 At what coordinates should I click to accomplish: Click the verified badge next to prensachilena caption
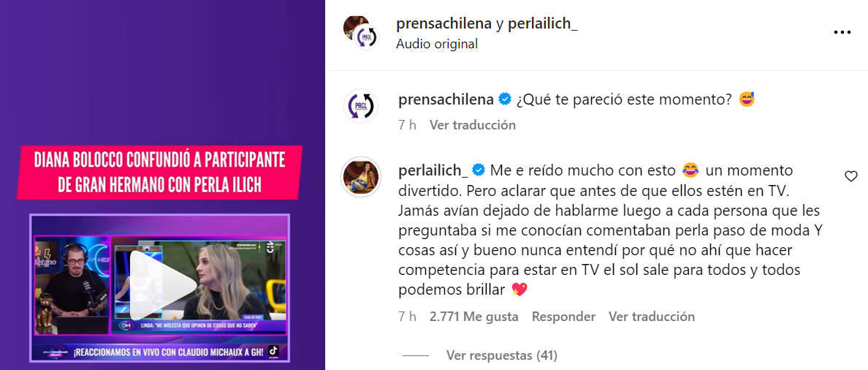504,99
